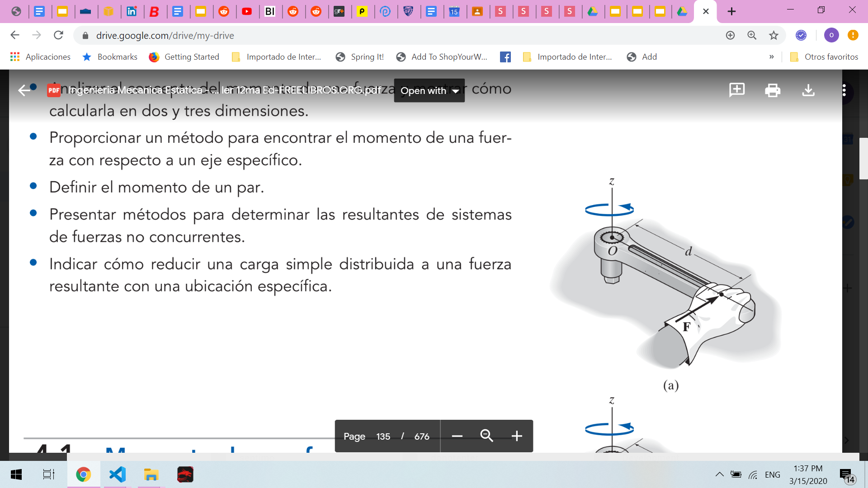Reload the current page

[58, 35]
